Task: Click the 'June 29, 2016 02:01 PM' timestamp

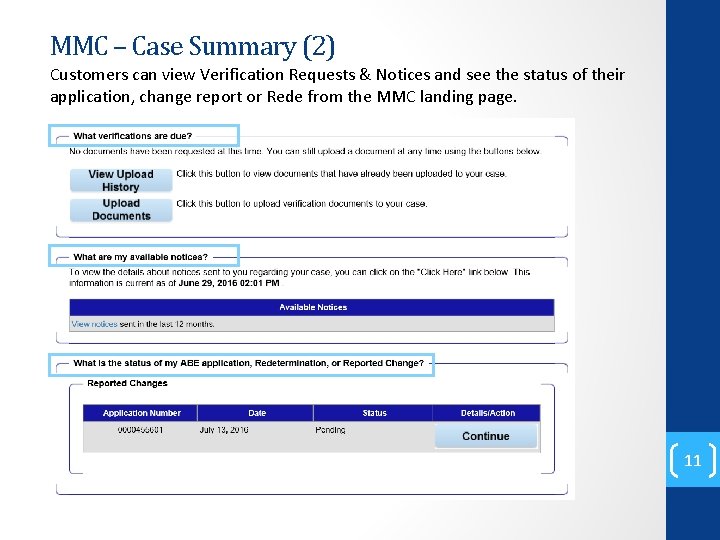Action: point(229,283)
